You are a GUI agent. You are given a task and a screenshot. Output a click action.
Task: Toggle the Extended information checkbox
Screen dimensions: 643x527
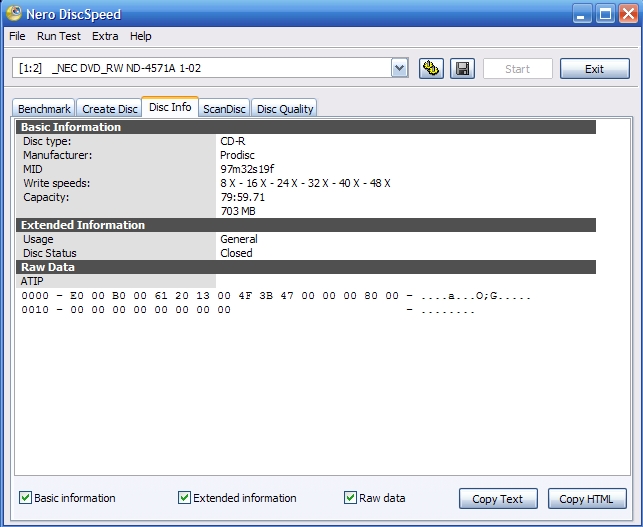click(184, 498)
